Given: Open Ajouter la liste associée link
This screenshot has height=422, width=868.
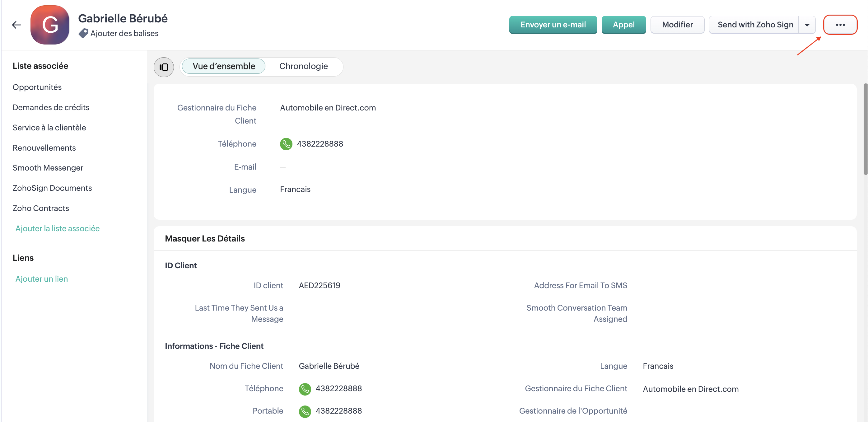Looking at the screenshot, I should click(x=58, y=228).
